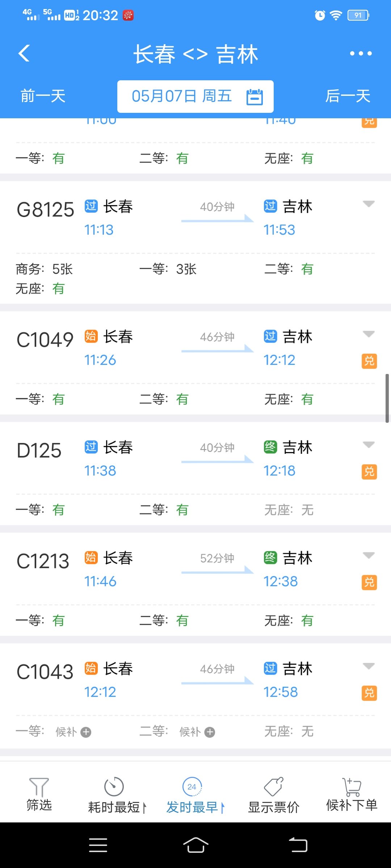Open the calendar date picker icon
Image resolution: width=391 pixels, height=868 pixels.
coord(255,97)
